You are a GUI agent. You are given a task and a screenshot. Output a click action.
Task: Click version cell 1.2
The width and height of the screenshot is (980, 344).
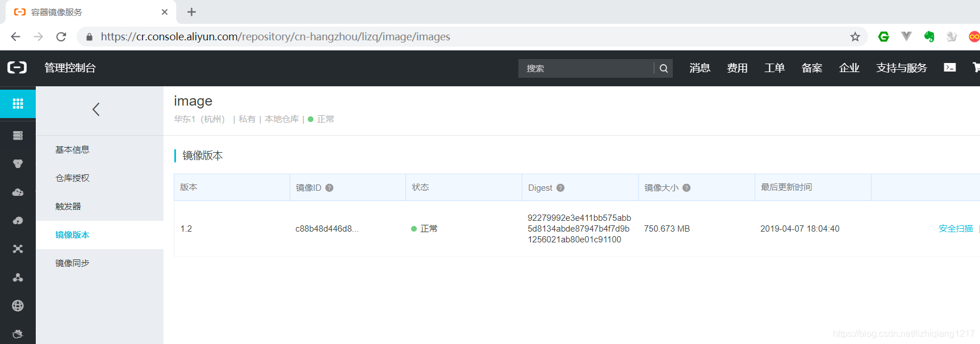click(x=186, y=229)
